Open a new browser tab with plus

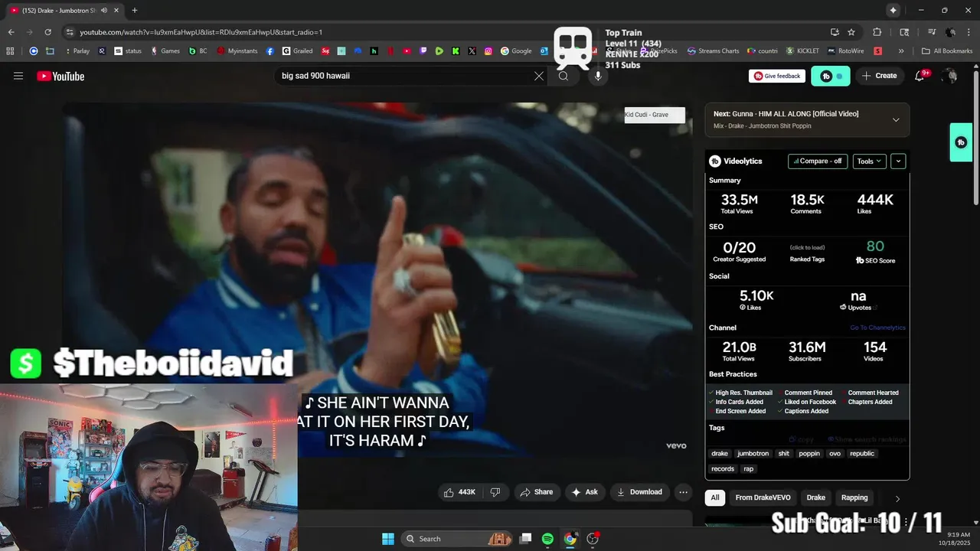tap(135, 10)
